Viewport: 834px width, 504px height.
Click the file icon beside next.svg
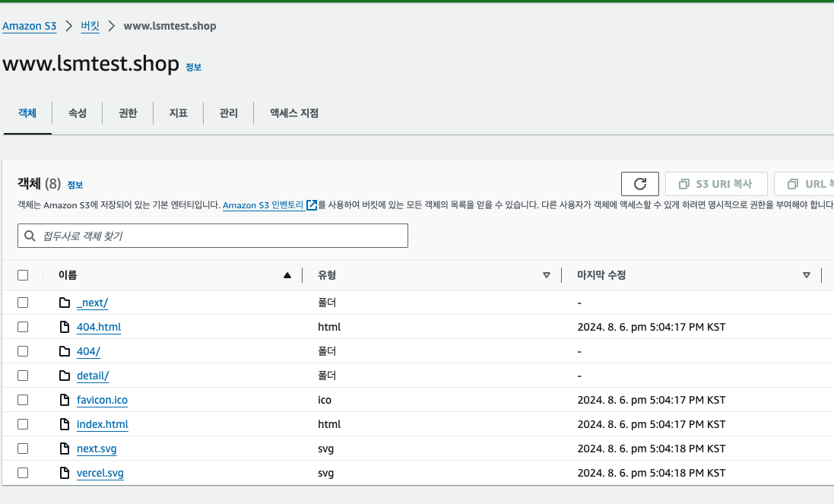[65, 449]
